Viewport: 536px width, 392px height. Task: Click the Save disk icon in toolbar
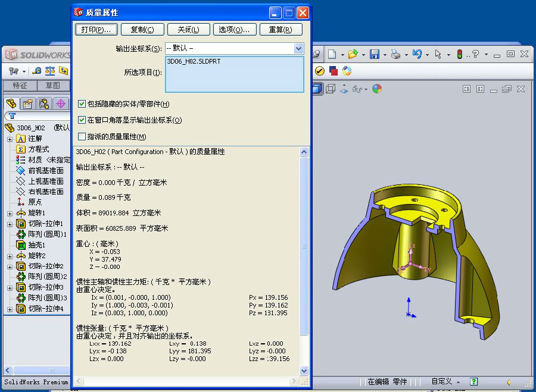[x=374, y=54]
